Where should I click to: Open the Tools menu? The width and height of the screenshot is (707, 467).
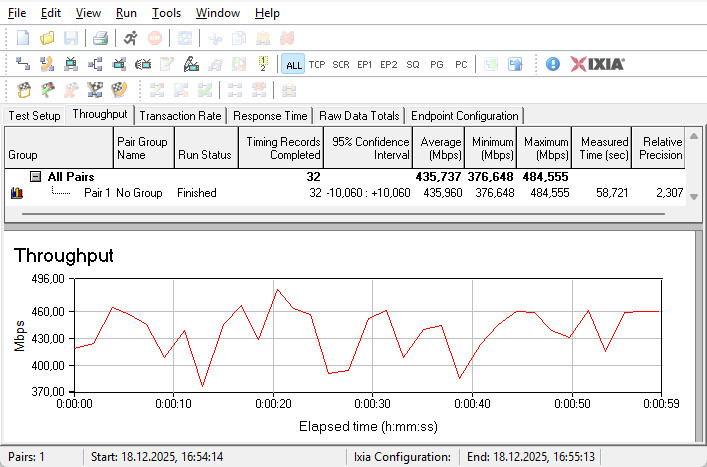click(166, 13)
